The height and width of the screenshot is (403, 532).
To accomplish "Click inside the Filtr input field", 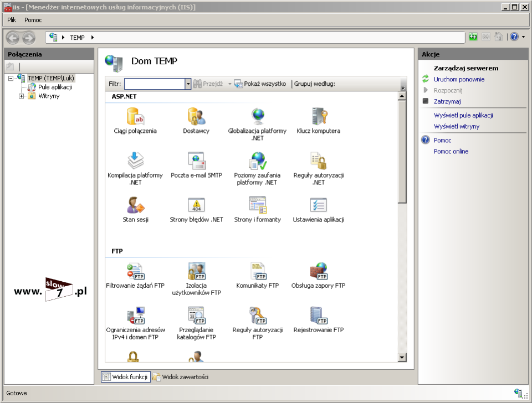I will pos(155,84).
